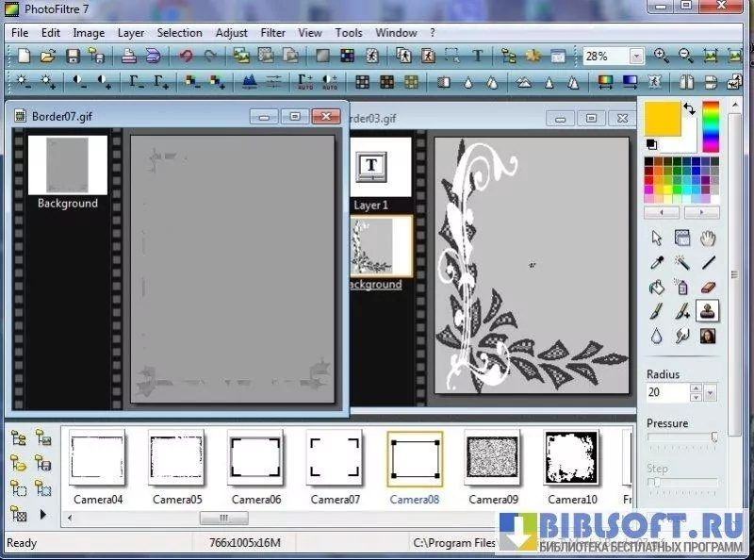This screenshot has width=754, height=560.
Task: Choose the Hand move tool
Action: (708, 239)
